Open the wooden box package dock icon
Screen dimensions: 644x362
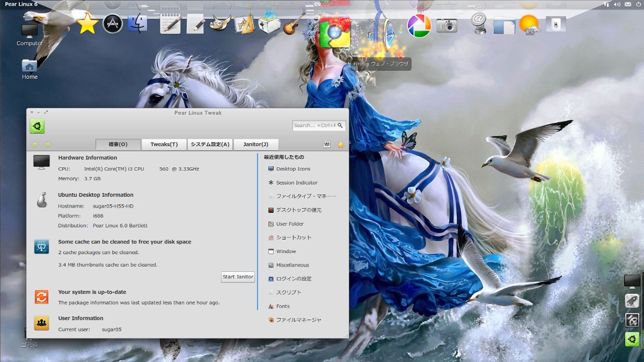coord(269,24)
